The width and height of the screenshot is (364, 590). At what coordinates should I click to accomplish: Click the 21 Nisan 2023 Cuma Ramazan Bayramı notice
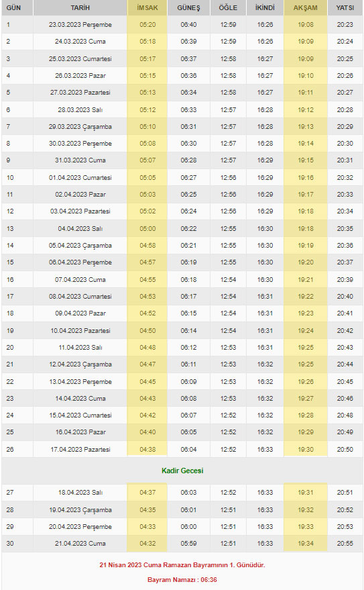pyautogui.click(x=182, y=564)
